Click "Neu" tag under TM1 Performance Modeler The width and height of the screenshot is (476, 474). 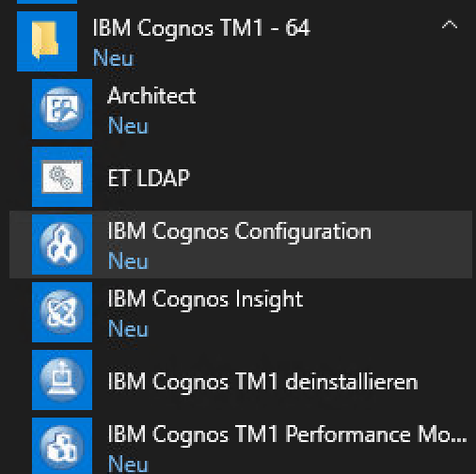point(128,464)
